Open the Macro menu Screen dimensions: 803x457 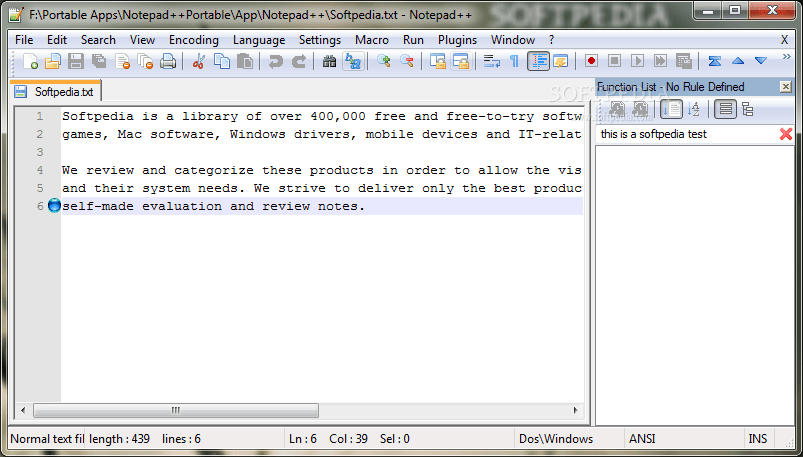pyautogui.click(x=372, y=39)
